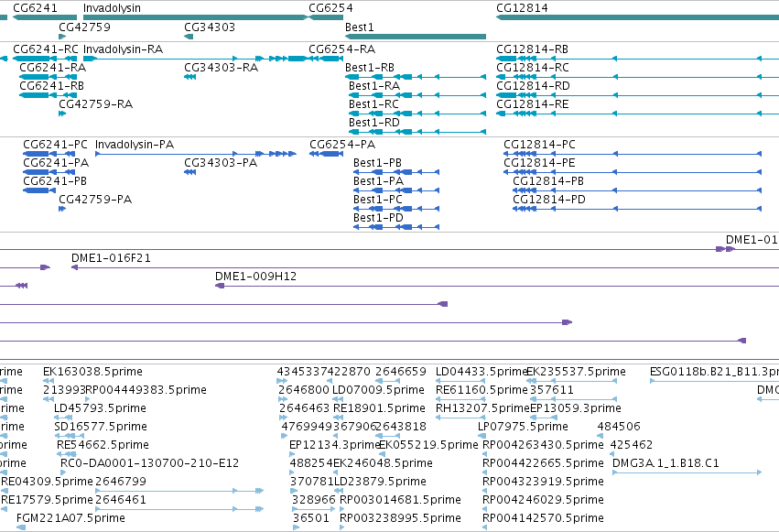Click the RE17579.5prime EST label
The image size is (779, 532).
click(48, 500)
